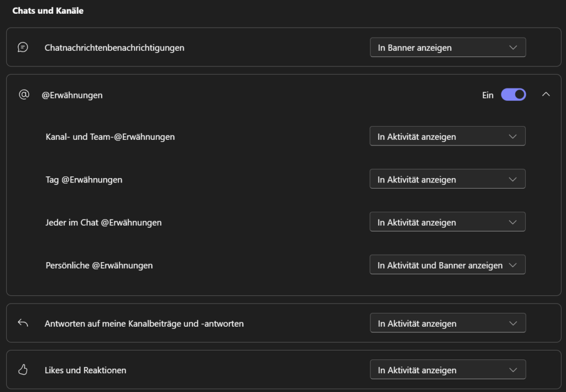Open the dropdown for Antworten auf meine Kanalbeiträge
Viewport: 566px width, 392px height.
coord(448,323)
